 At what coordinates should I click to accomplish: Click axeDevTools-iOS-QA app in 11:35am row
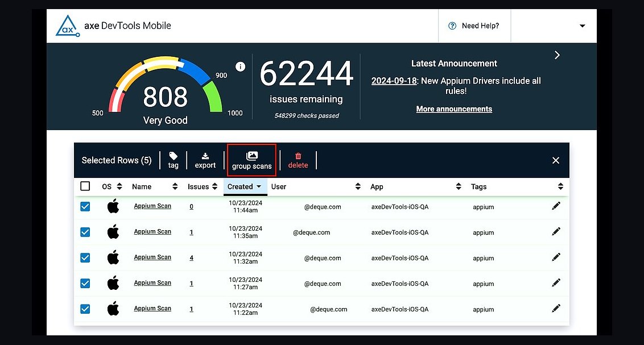(399, 232)
